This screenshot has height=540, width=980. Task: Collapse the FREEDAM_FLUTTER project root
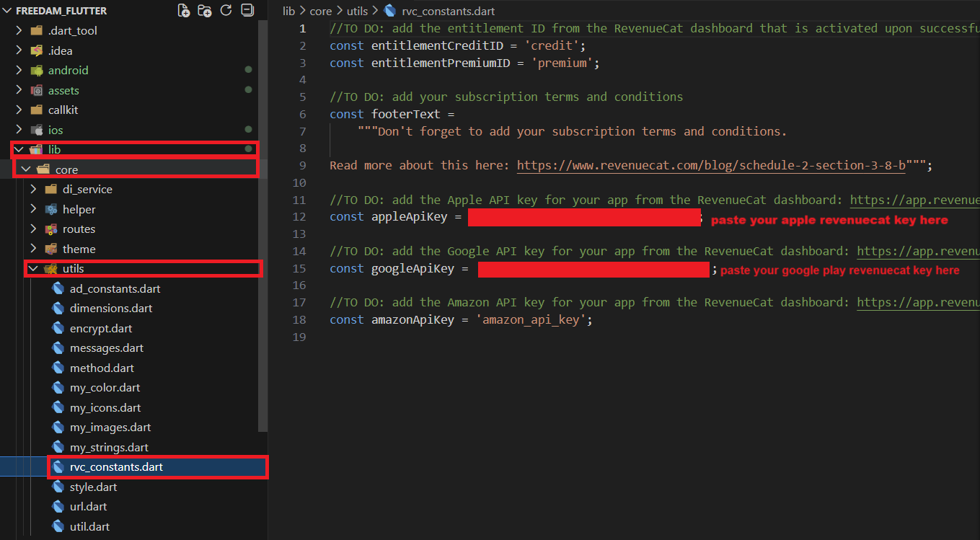tap(8, 11)
